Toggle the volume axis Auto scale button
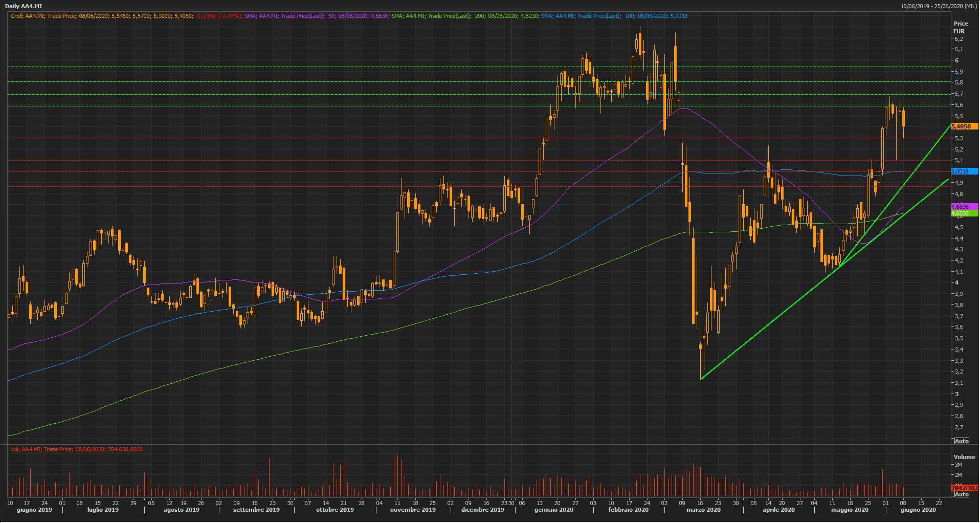 click(x=961, y=494)
